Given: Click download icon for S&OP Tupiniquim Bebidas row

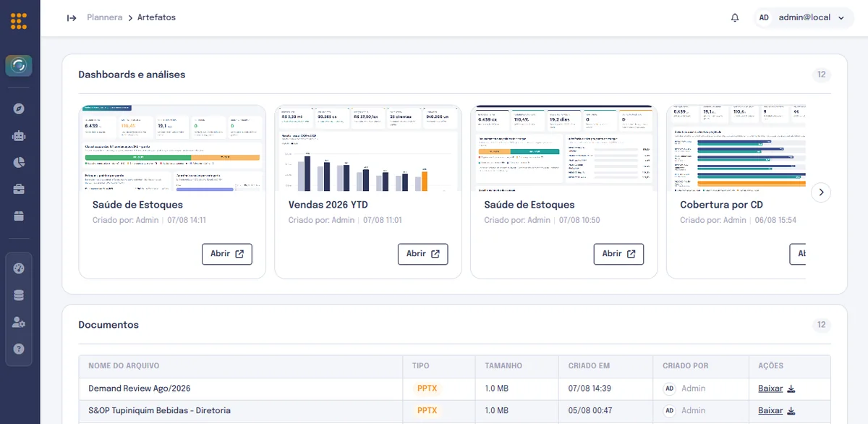Looking at the screenshot, I should point(791,411).
